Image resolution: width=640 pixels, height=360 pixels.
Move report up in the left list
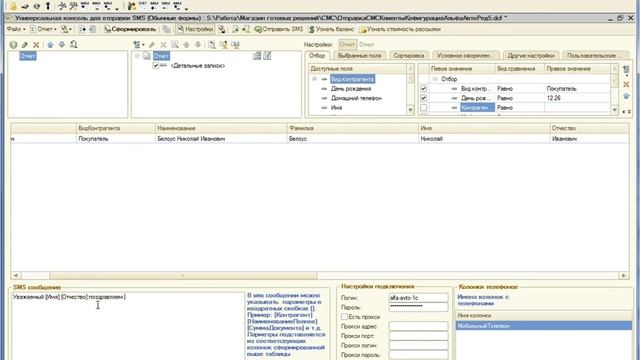click(x=50, y=45)
